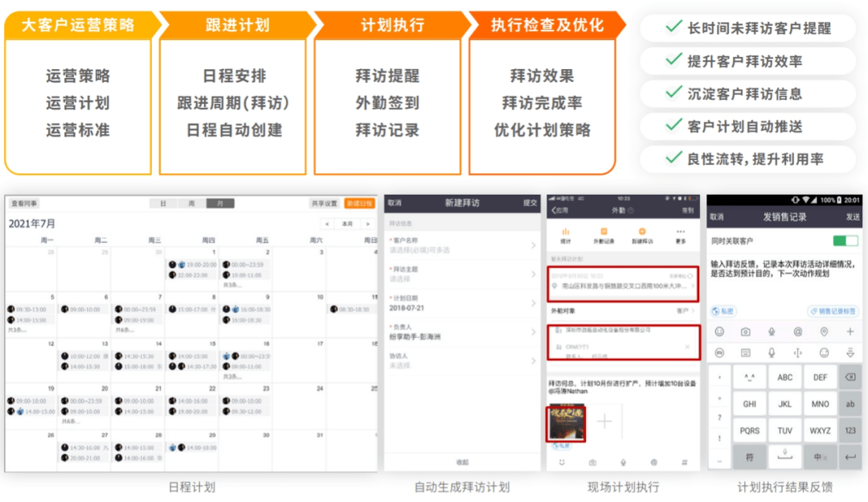Switch calendar to 周 view
868x502 pixels.
click(191, 204)
